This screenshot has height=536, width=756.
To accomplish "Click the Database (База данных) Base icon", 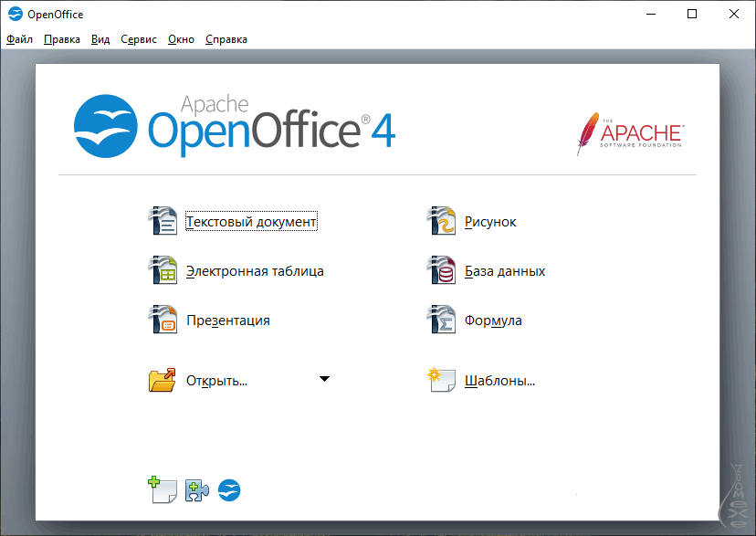I will tap(441, 270).
